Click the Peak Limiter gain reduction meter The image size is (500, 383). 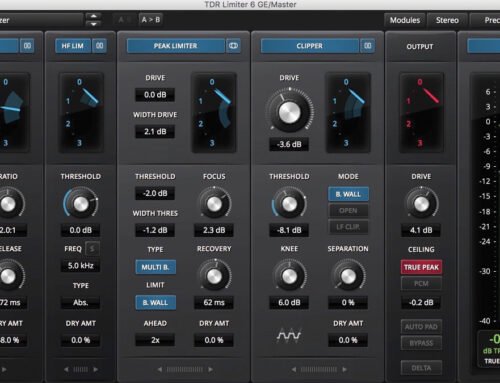point(214,112)
